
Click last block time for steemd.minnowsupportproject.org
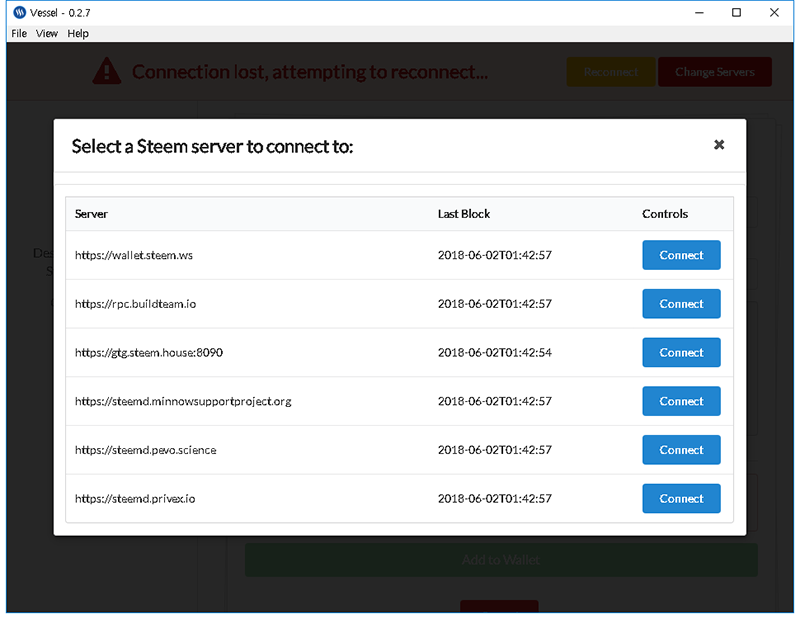(x=495, y=401)
